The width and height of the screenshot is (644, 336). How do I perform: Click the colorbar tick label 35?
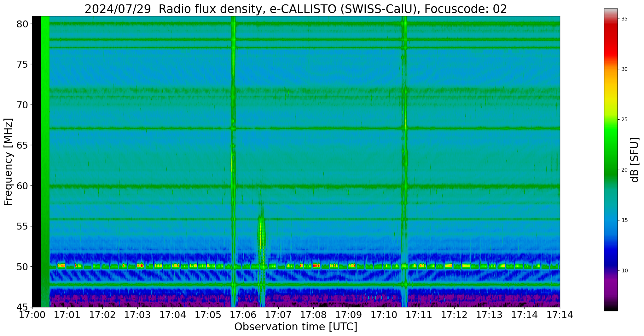[x=624, y=19]
